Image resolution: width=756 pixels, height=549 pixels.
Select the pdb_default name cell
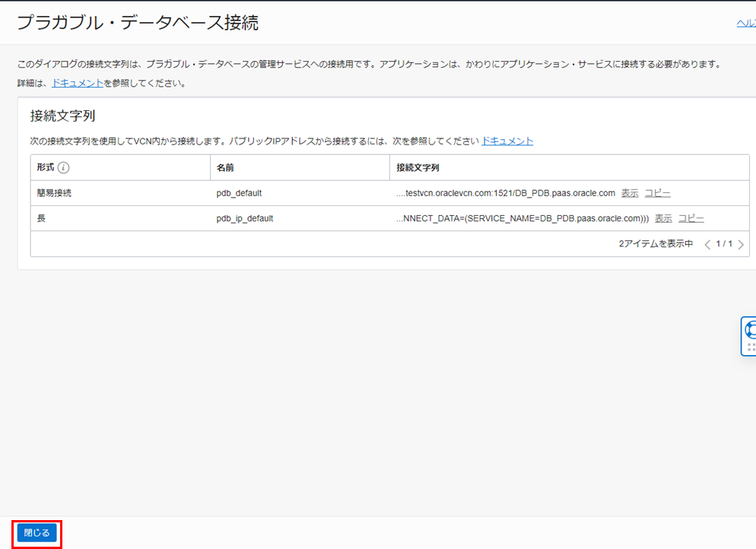[239, 193]
